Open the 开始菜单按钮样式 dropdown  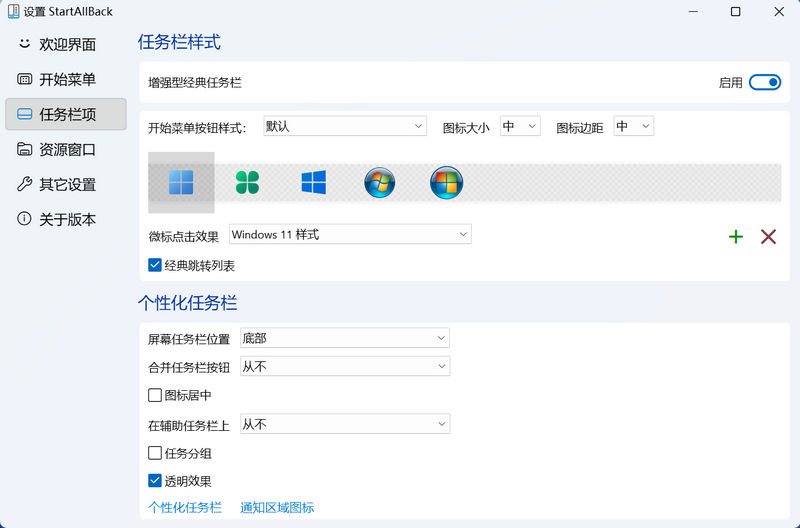[x=345, y=126]
